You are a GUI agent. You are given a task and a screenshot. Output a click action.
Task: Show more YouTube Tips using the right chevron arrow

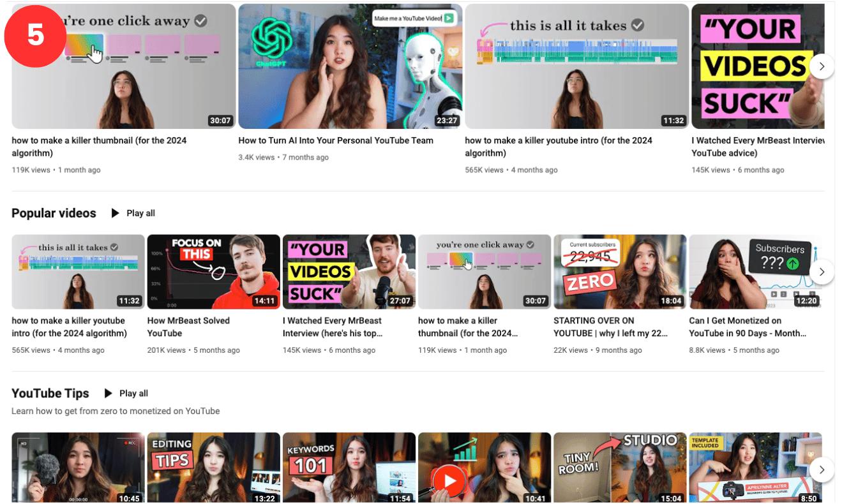[x=822, y=470]
